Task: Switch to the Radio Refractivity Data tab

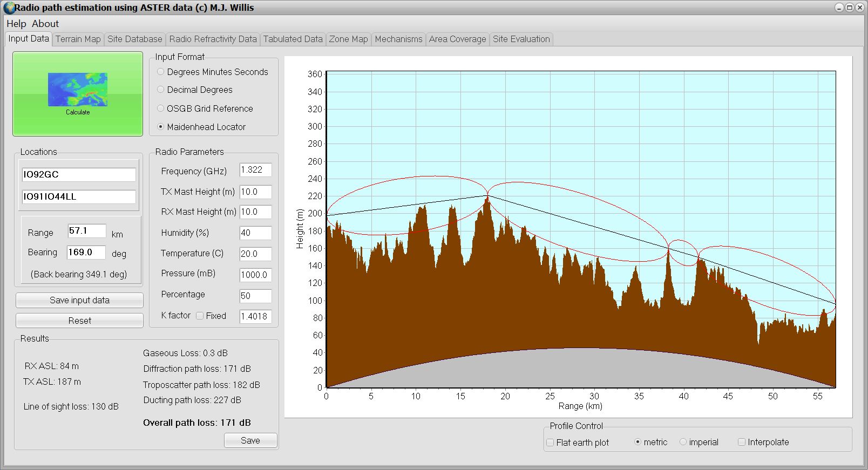Action: coord(213,39)
